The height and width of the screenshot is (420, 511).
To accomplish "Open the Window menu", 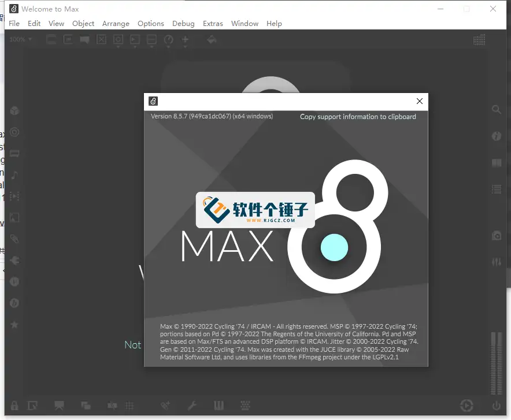I will point(245,24).
